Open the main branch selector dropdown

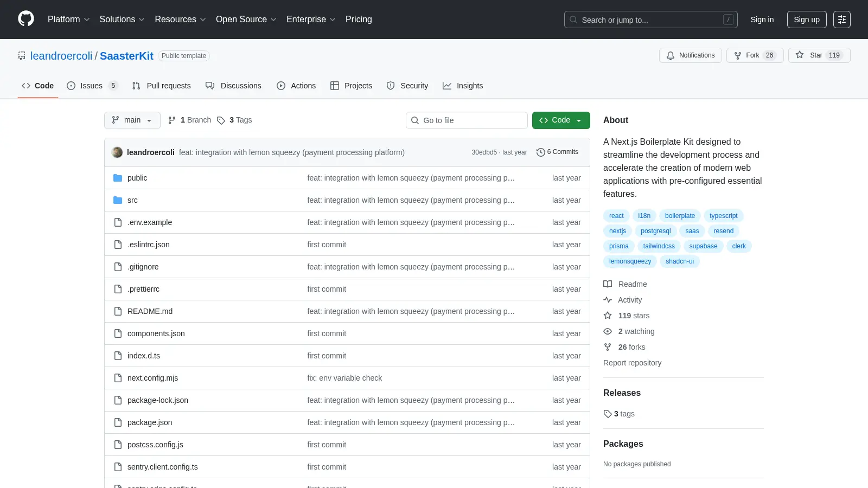click(x=132, y=120)
